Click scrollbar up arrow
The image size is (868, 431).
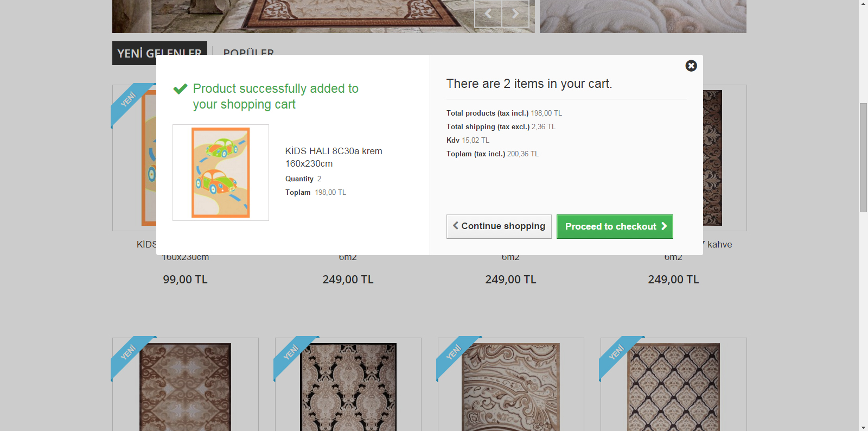coord(863,4)
